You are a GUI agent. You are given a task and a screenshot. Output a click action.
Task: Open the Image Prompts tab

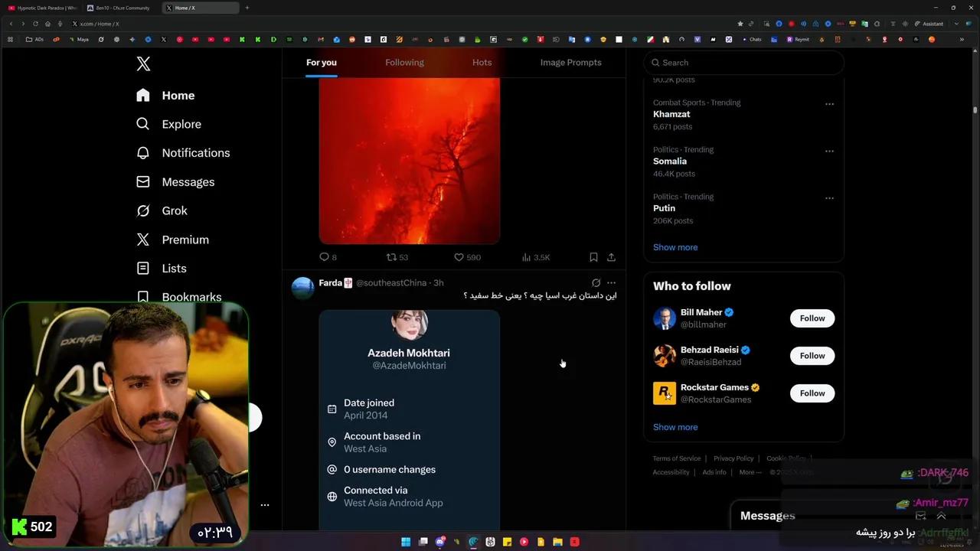570,62
